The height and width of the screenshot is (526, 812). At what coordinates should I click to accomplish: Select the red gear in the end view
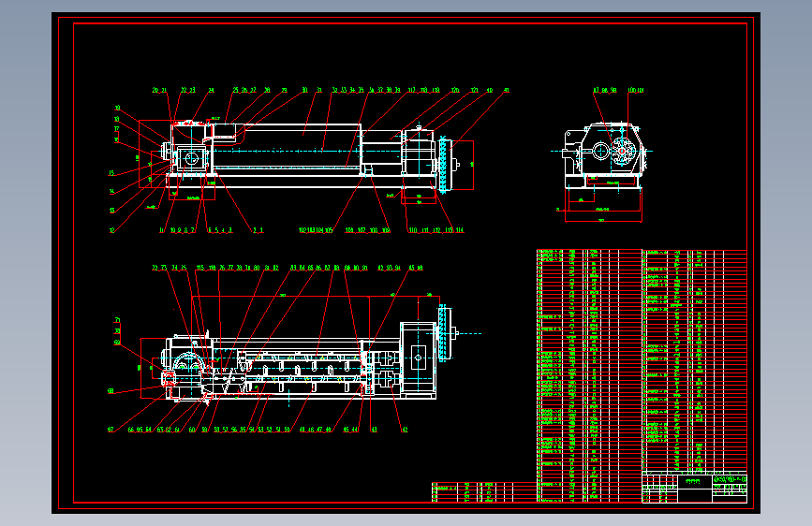[x=623, y=152]
